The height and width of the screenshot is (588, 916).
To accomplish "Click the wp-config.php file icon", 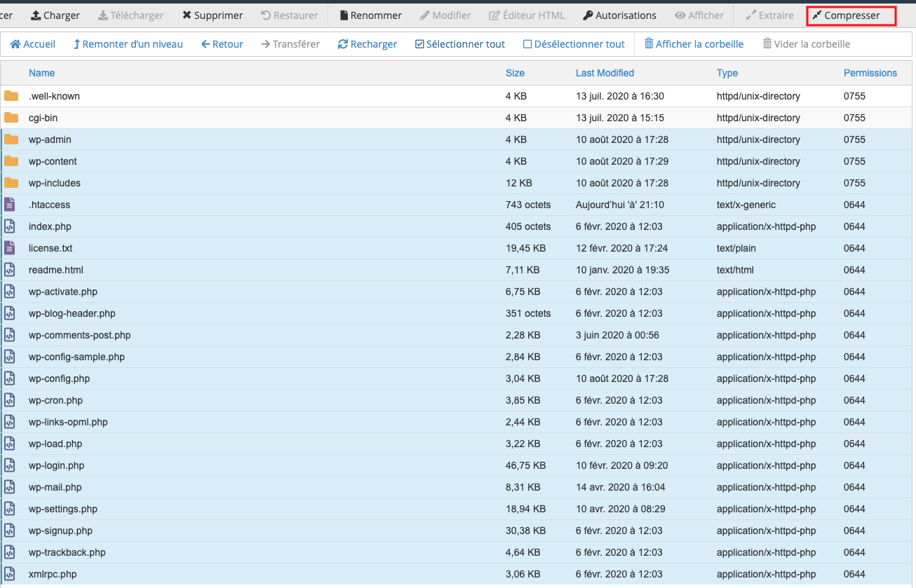I will (x=10, y=378).
